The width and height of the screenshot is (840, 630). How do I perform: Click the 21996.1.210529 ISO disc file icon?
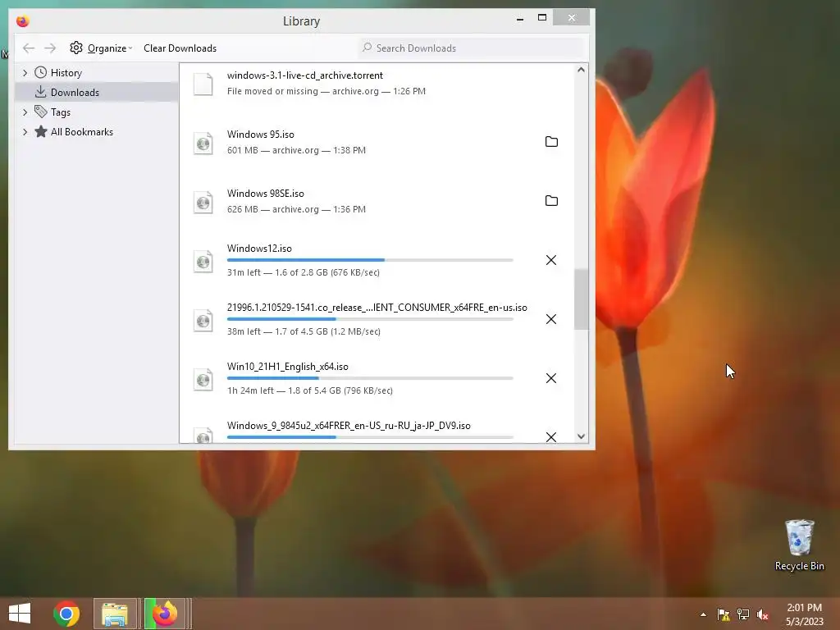203,321
